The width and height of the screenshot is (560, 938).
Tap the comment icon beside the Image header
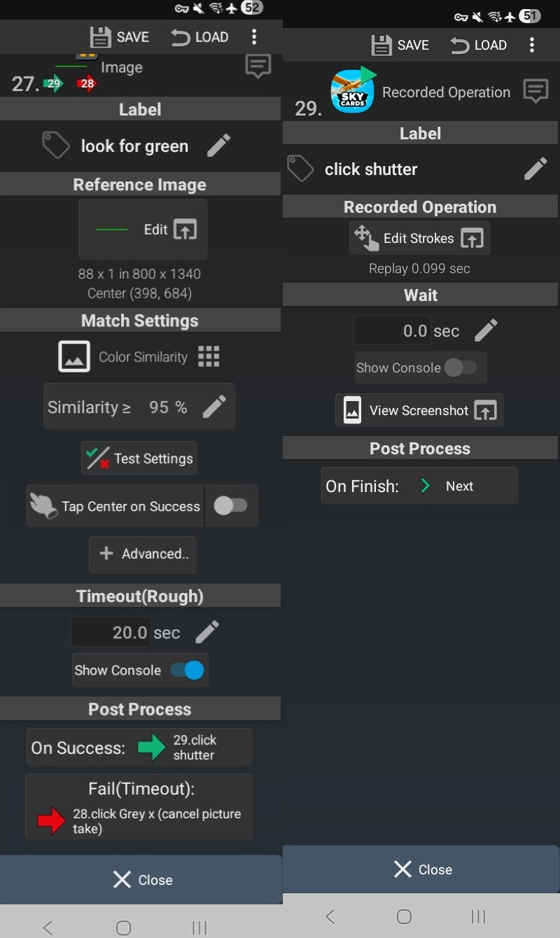pyautogui.click(x=258, y=66)
